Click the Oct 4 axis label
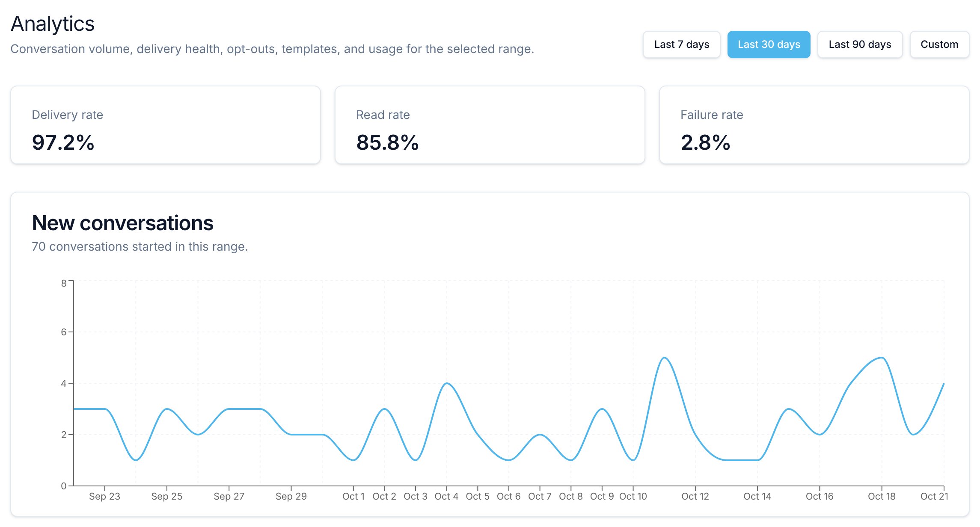Viewport: 980px width, 527px height. (446, 496)
